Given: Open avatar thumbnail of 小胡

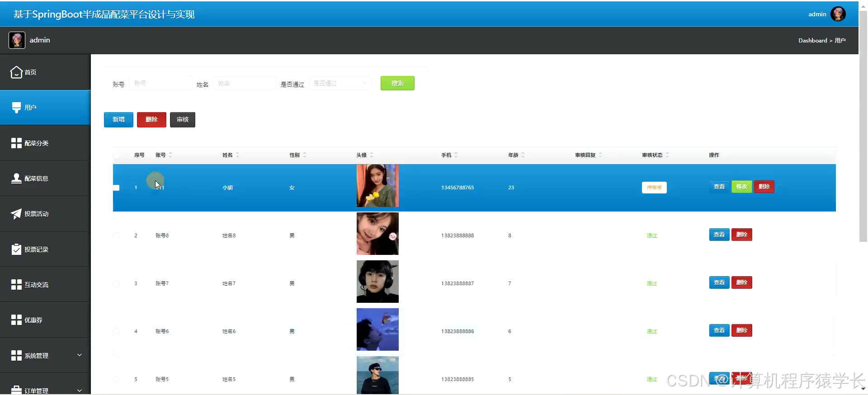Looking at the screenshot, I should coord(377,186).
